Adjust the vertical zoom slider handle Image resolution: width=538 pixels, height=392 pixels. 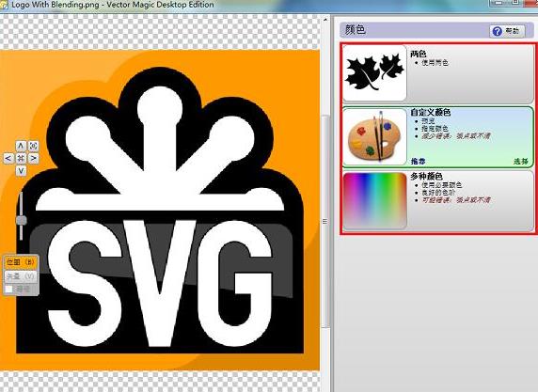22,220
